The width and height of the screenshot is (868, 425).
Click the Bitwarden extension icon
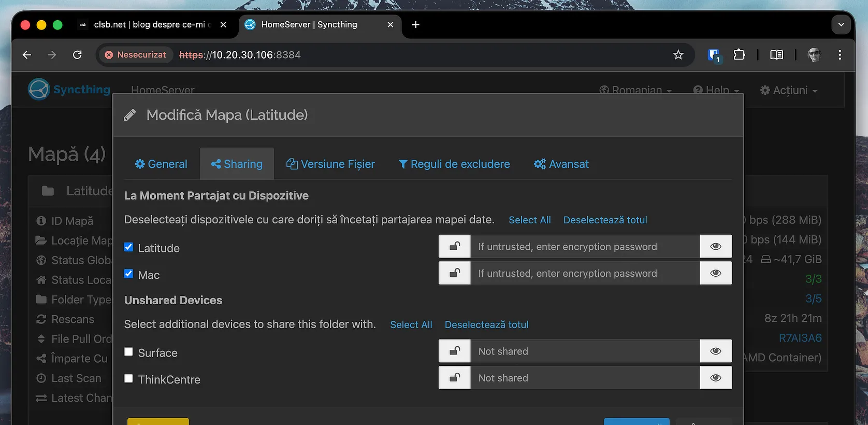point(714,55)
